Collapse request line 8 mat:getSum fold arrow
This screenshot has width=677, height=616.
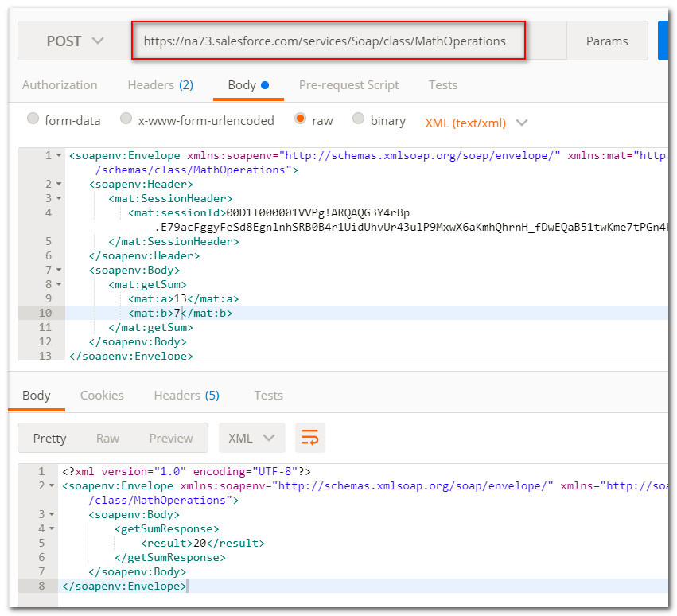[x=59, y=284]
